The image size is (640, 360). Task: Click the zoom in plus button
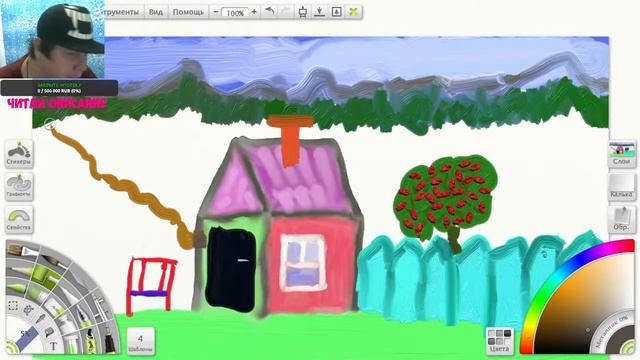[x=254, y=12]
